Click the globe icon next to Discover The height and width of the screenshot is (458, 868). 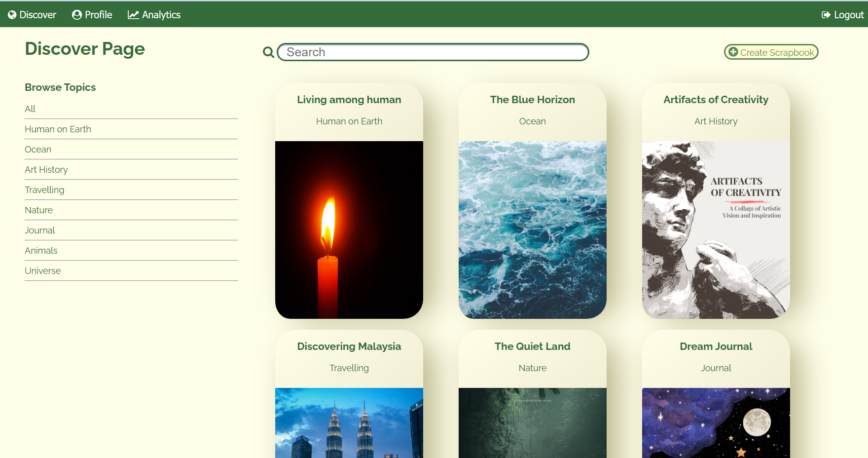tap(12, 14)
